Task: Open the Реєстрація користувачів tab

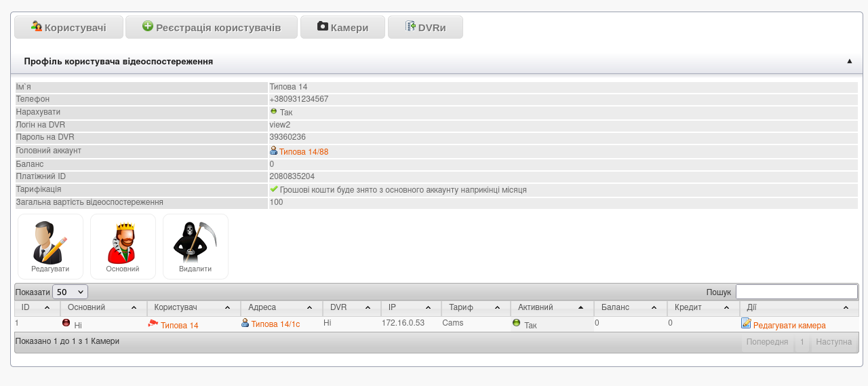Action: coord(212,28)
